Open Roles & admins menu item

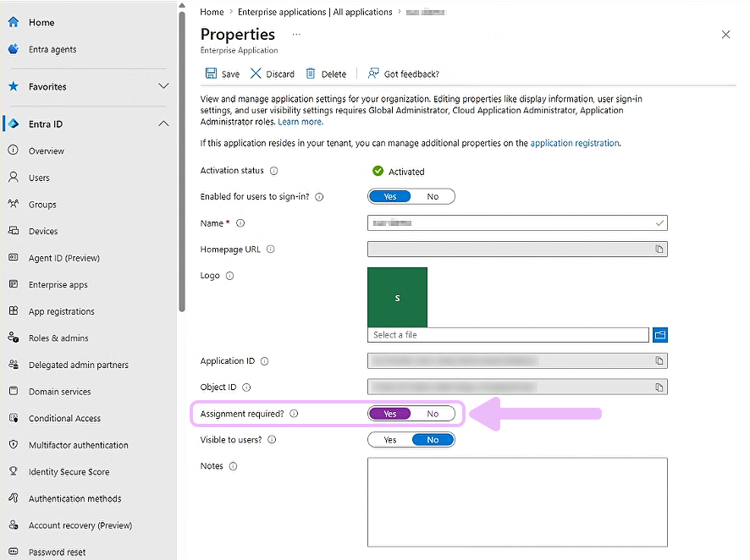point(58,338)
